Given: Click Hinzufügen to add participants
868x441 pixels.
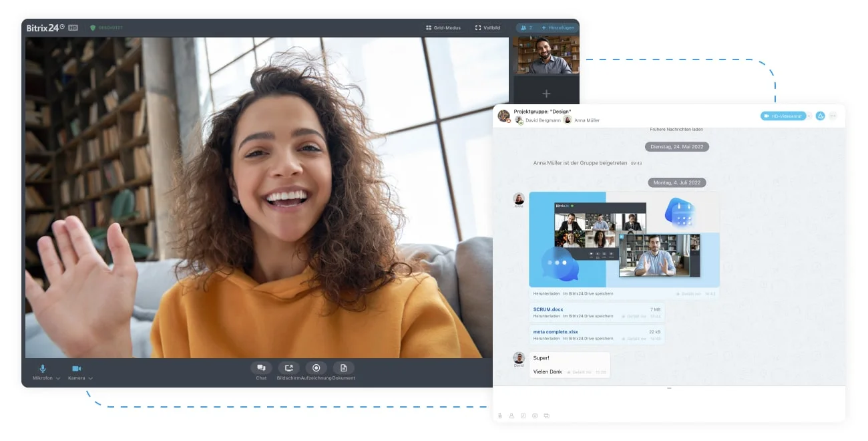Looking at the screenshot, I should point(558,28).
